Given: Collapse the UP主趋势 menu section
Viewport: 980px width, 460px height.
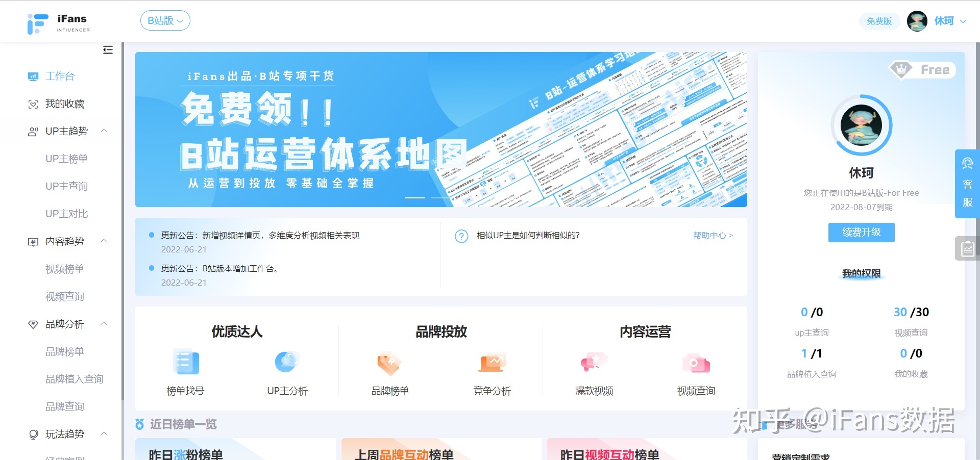Looking at the screenshot, I should tap(104, 131).
